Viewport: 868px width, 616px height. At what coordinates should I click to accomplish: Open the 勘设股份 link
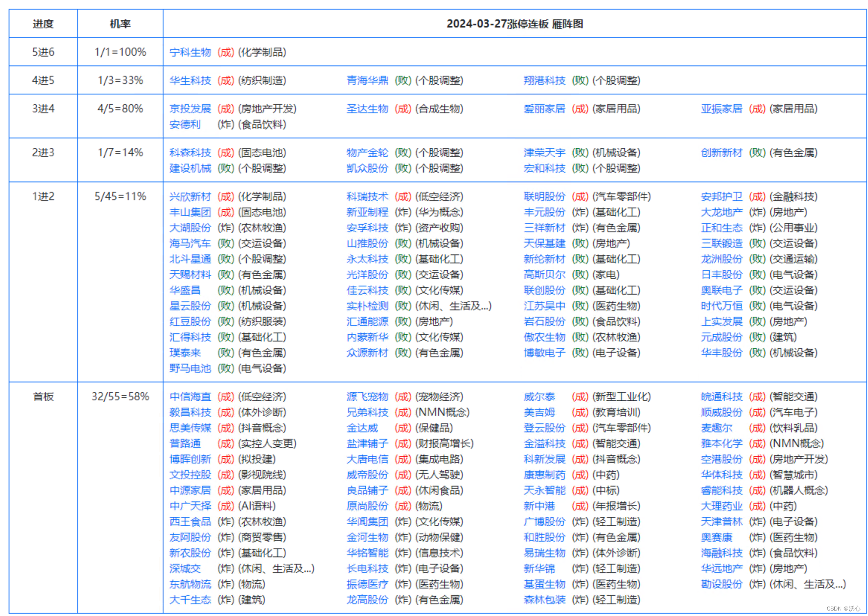click(722, 584)
